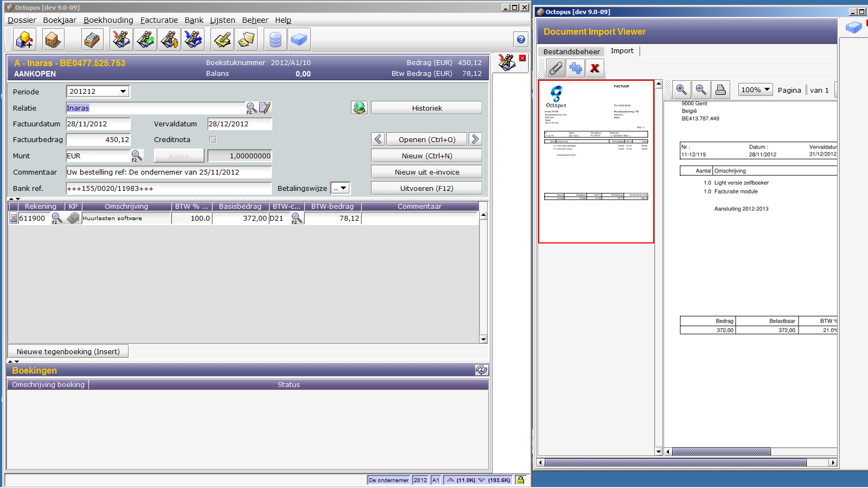868x488 pixels.
Task: Close the side tab with small red X
Action: [522, 58]
